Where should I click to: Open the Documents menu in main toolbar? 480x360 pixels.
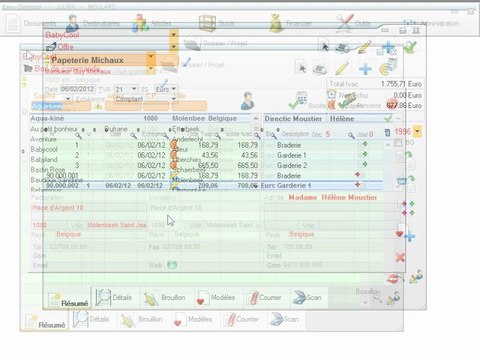[32, 23]
